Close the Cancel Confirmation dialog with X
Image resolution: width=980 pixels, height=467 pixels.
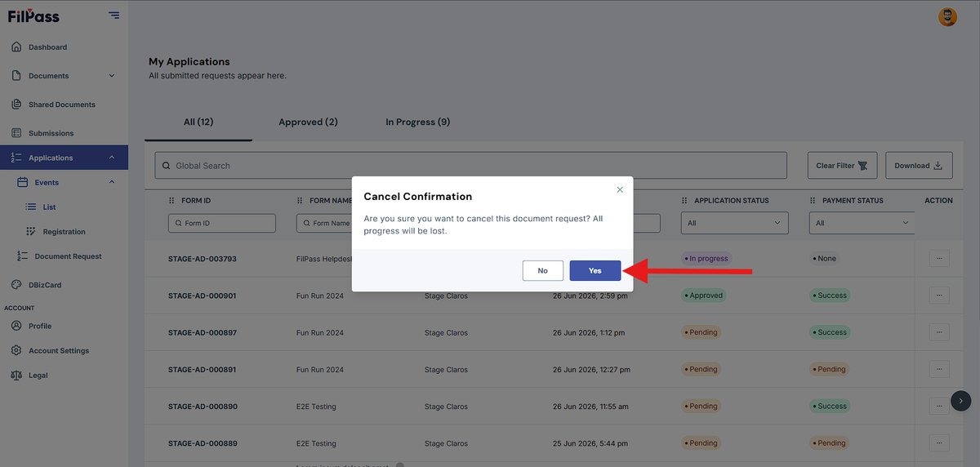tap(620, 189)
